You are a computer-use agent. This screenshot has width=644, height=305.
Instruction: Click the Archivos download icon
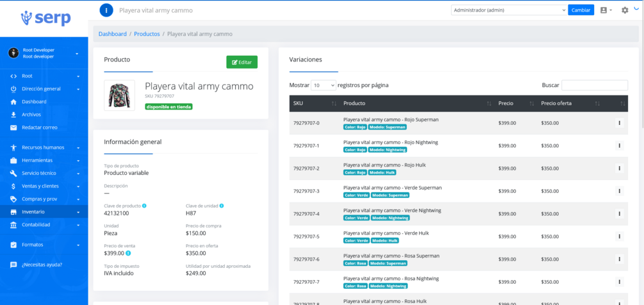pos(13,115)
